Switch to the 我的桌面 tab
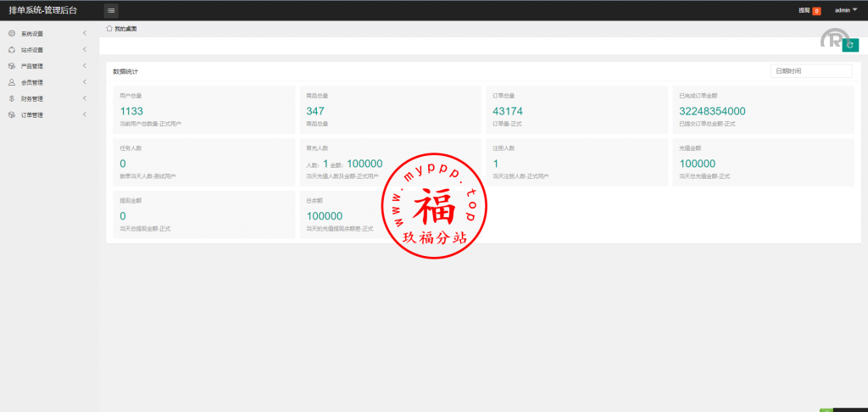This screenshot has height=412, width=868. (x=125, y=29)
